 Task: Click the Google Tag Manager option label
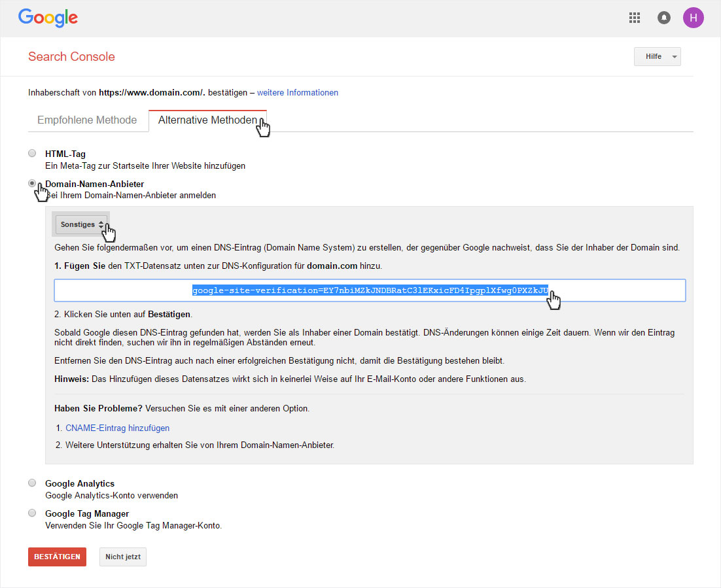(x=87, y=513)
